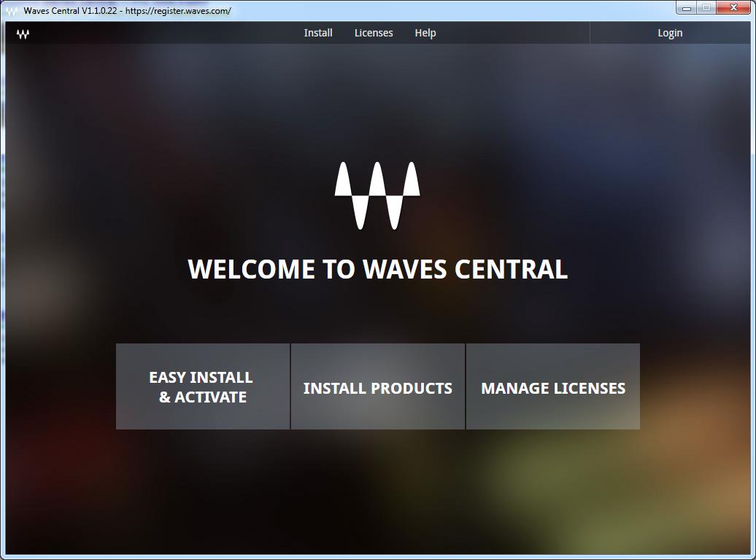The width and height of the screenshot is (756, 560).
Task: Click the Welcome to Waves Central heading
Action: click(377, 269)
